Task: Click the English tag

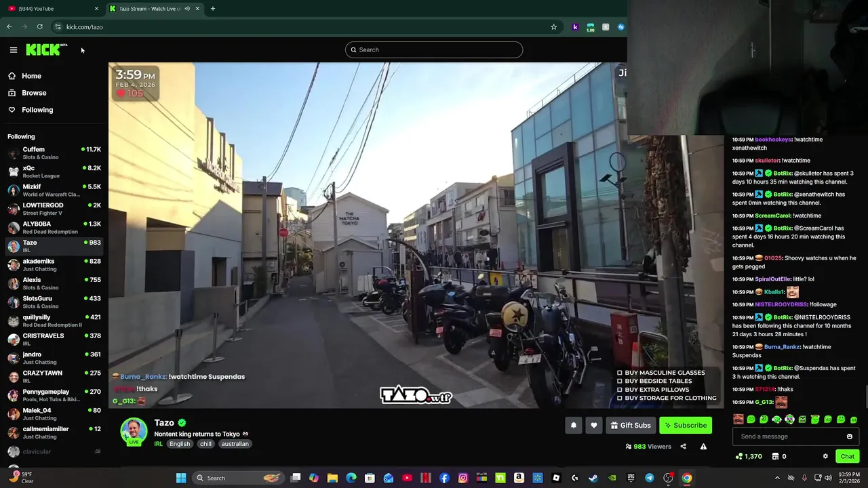Action: coord(180,444)
